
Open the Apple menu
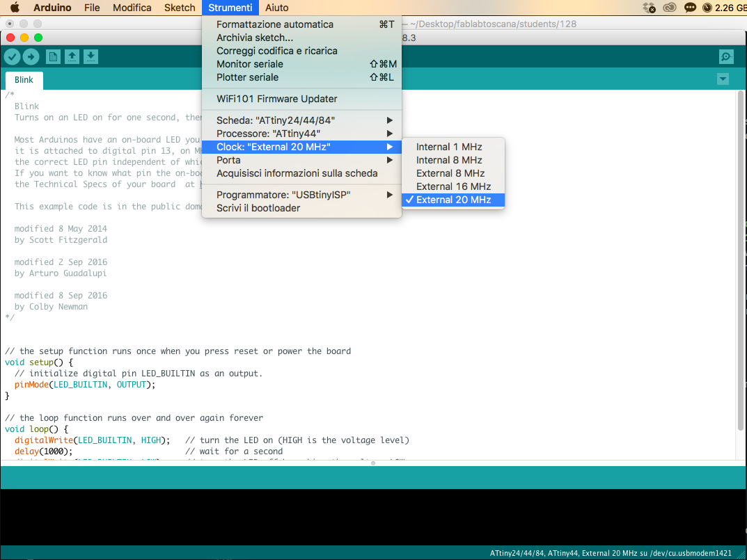pos(15,8)
